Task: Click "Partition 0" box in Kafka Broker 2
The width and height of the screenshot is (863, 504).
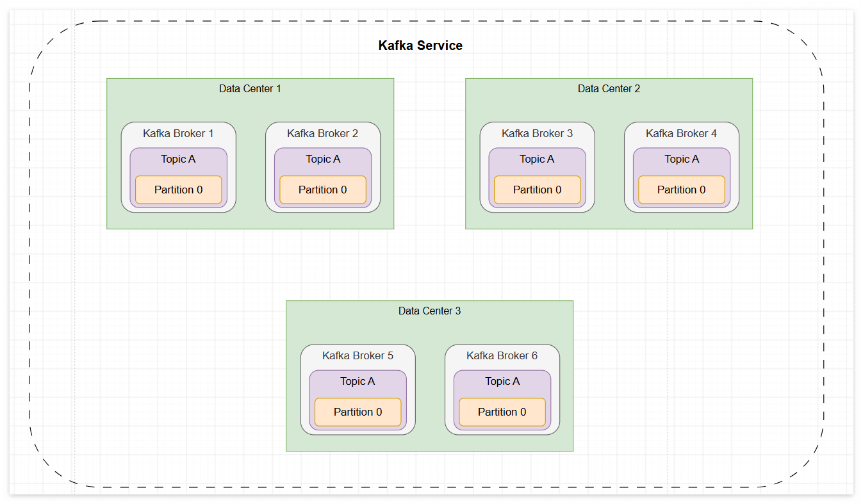Action: (x=323, y=190)
